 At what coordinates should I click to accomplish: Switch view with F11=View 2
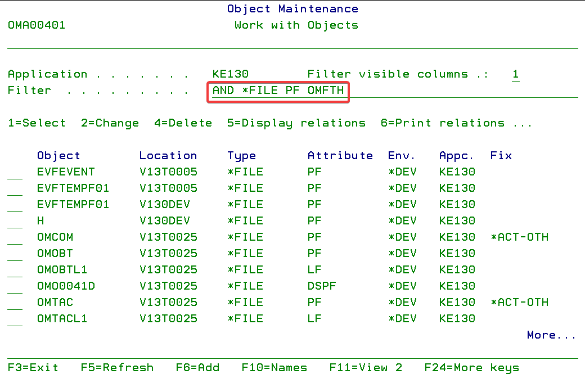pos(366,368)
